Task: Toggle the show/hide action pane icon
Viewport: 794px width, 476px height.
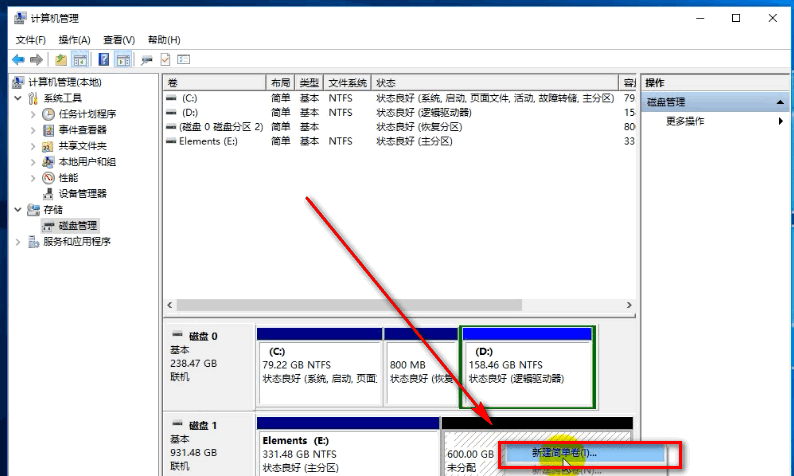Action: (x=123, y=60)
